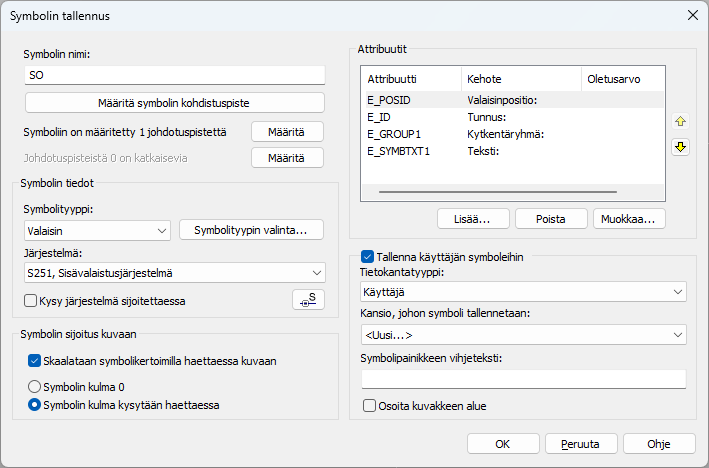The height and width of the screenshot is (468, 709).
Task: Click the move attribute up arrow icon
Action: coord(681,122)
